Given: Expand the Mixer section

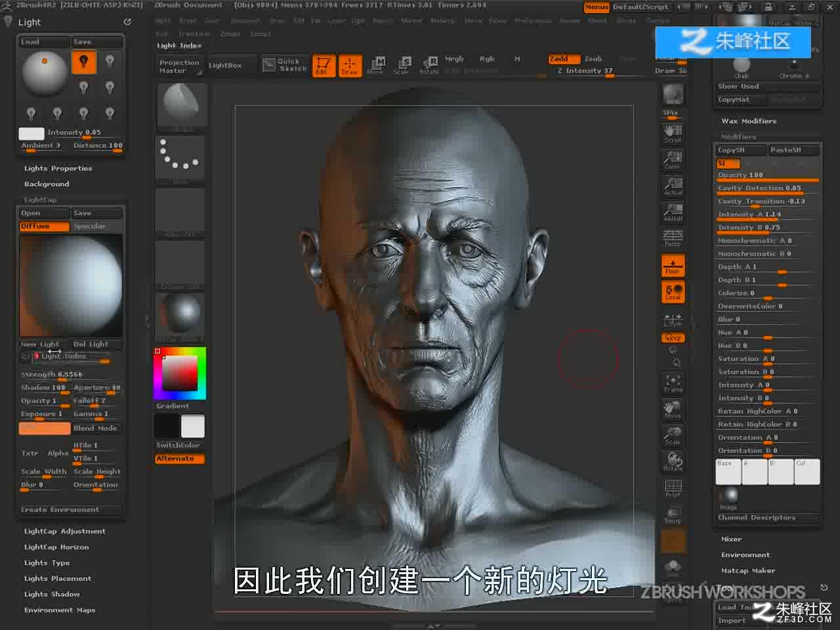Looking at the screenshot, I should point(731,539).
